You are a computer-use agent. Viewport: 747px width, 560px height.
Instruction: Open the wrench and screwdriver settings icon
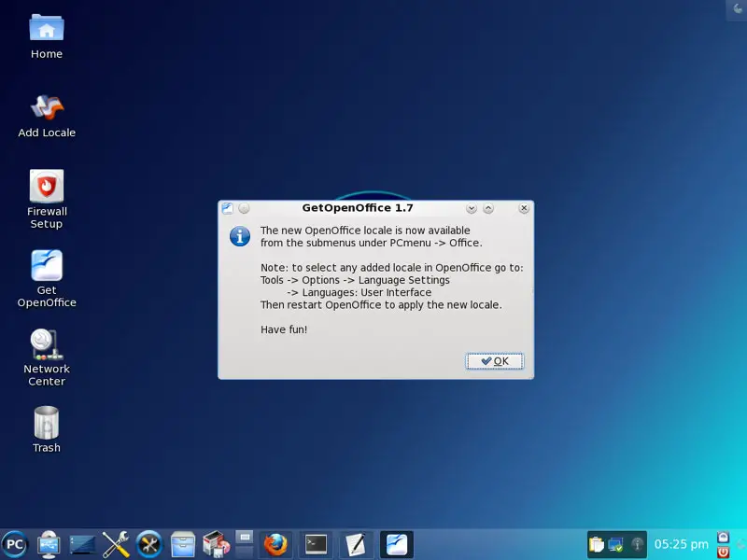coord(116,544)
